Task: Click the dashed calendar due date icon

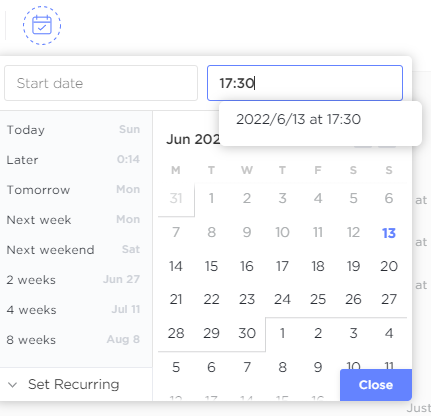Action: pos(42,25)
